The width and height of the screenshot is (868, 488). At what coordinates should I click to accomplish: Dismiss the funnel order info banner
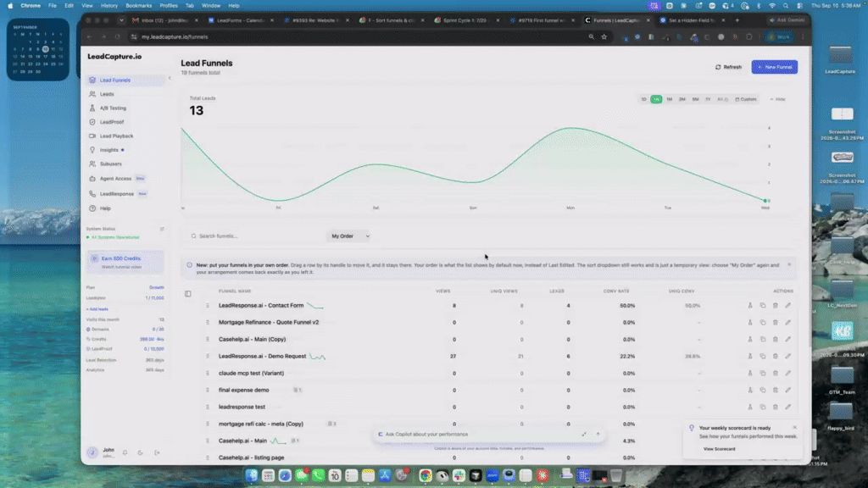point(789,265)
